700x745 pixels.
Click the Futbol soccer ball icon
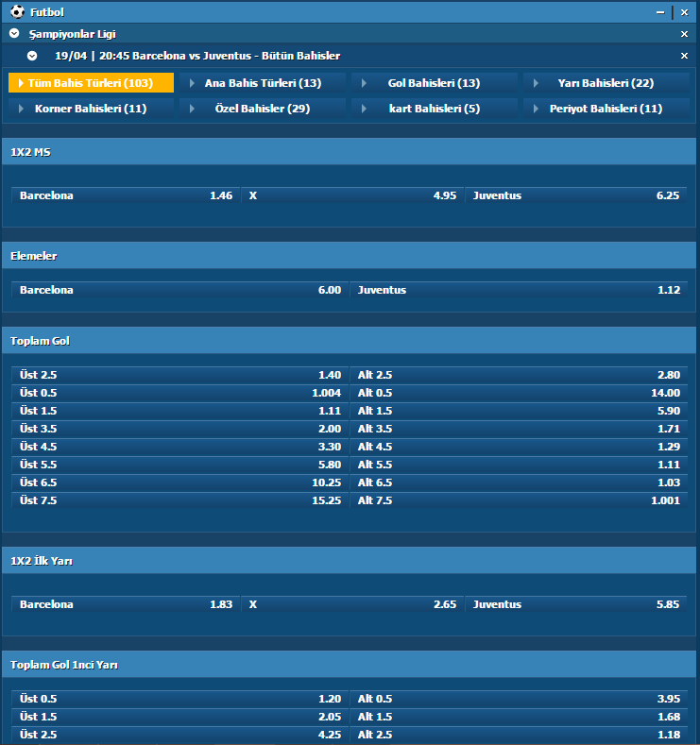coord(18,12)
